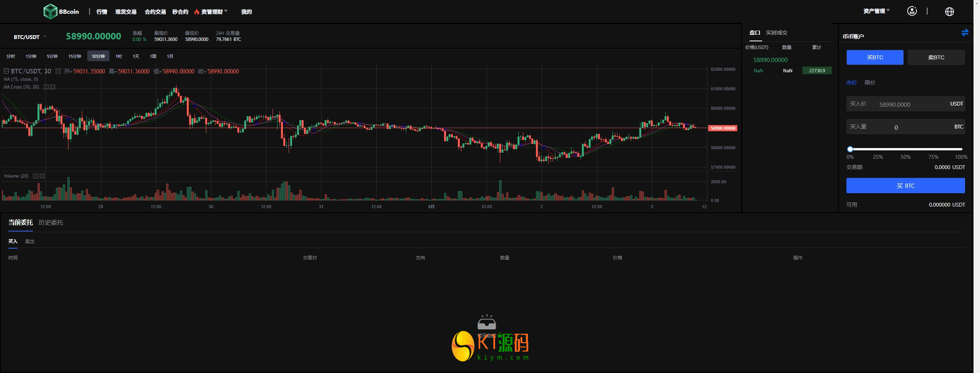Open the 当前委托 current orders tab
This screenshot has height=373, width=980.
[x=21, y=222]
